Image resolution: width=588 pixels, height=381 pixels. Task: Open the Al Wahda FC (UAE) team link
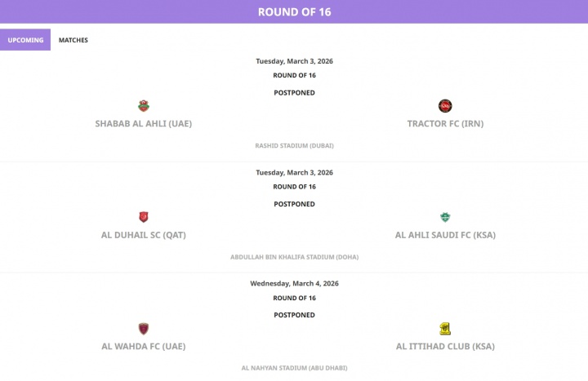tap(144, 346)
